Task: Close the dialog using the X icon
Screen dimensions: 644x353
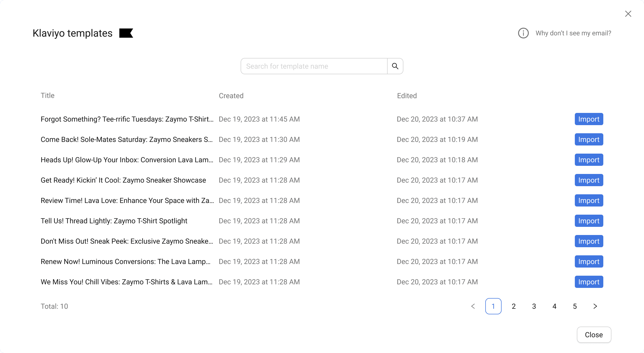Action: point(628,14)
